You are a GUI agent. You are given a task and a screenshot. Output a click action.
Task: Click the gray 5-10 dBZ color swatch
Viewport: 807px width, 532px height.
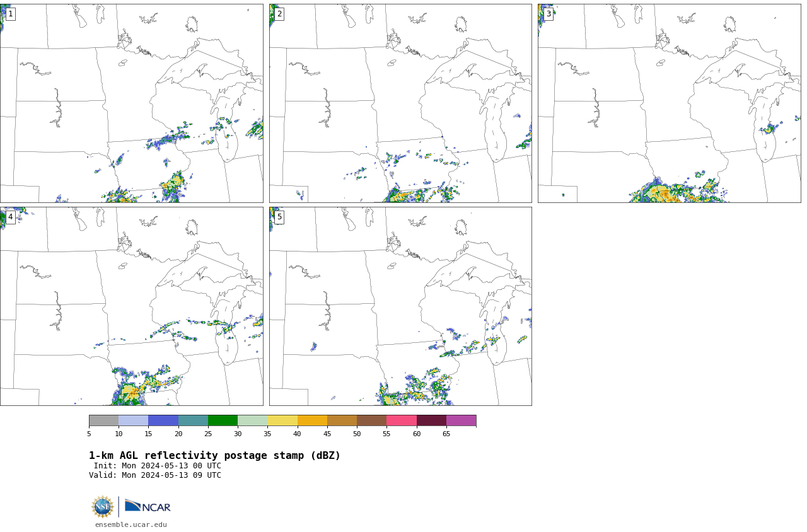[x=103, y=420]
